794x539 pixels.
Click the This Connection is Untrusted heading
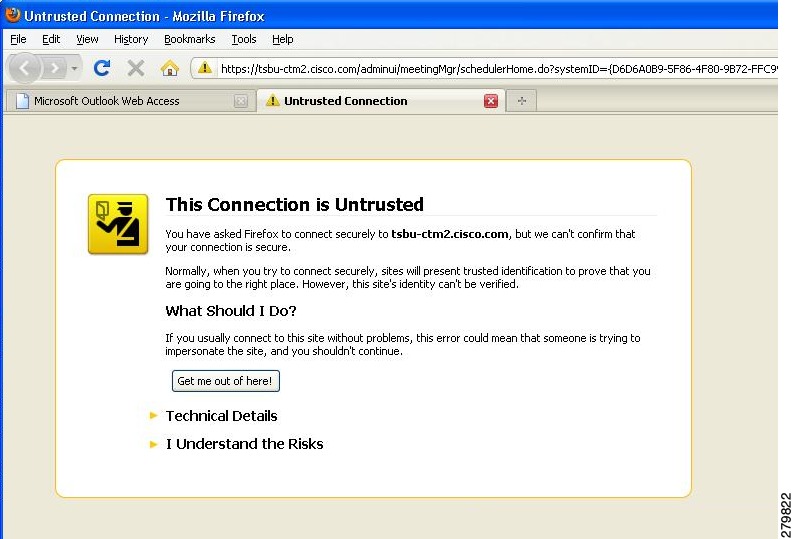294,204
